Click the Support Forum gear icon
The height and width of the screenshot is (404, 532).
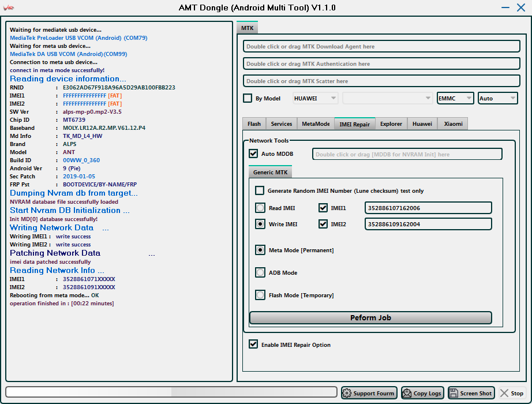click(x=347, y=393)
